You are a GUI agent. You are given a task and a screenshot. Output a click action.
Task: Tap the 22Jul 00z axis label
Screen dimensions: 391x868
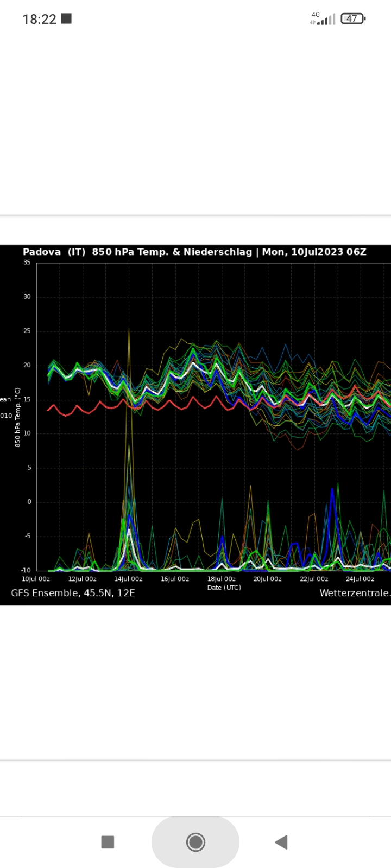(x=314, y=579)
